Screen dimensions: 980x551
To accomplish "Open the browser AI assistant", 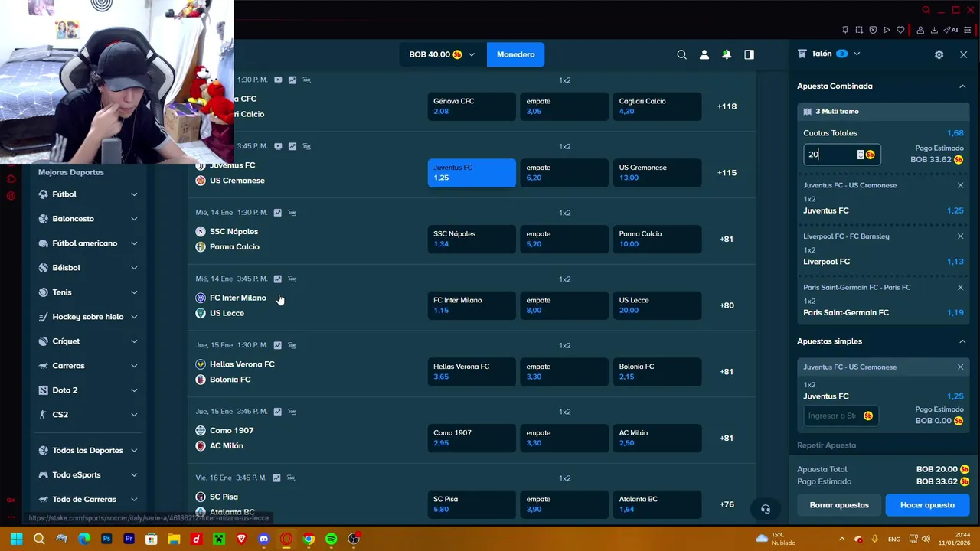I will 951,30.
